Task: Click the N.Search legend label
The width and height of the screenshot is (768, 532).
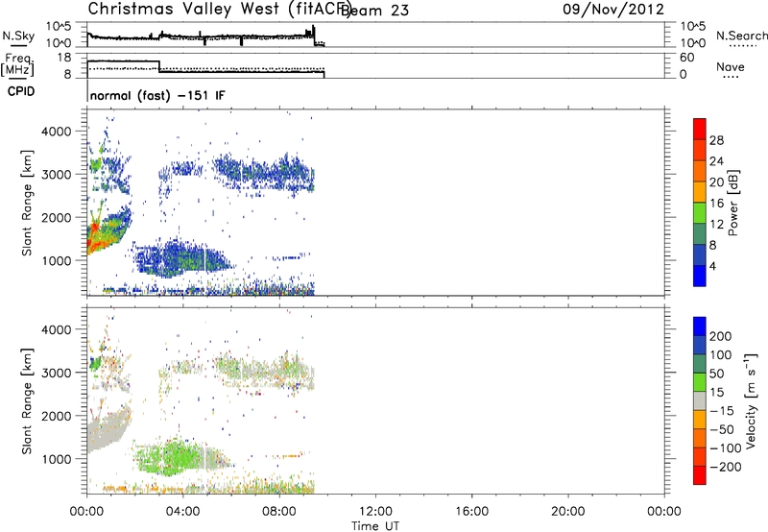Action: coord(741,36)
